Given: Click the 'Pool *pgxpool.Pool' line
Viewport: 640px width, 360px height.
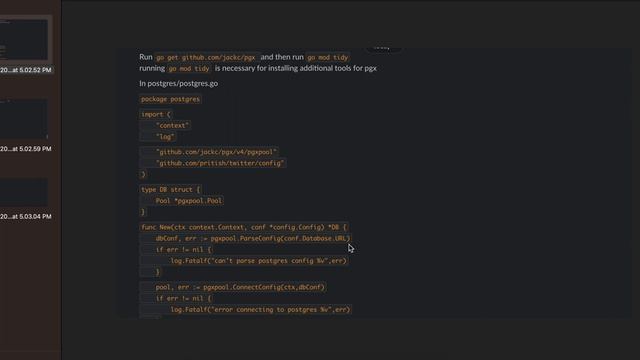Looking at the screenshot, I should (x=182, y=201).
